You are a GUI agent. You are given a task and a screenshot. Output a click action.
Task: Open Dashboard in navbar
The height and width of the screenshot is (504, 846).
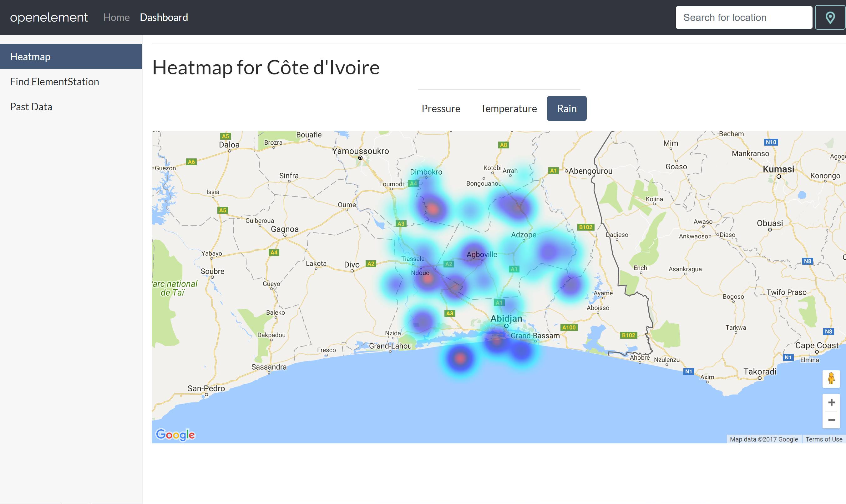point(164,18)
